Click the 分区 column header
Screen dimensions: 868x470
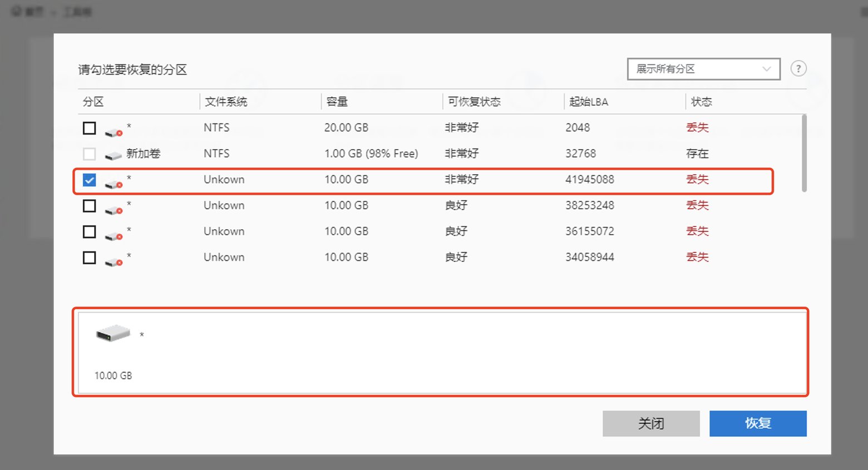point(93,102)
